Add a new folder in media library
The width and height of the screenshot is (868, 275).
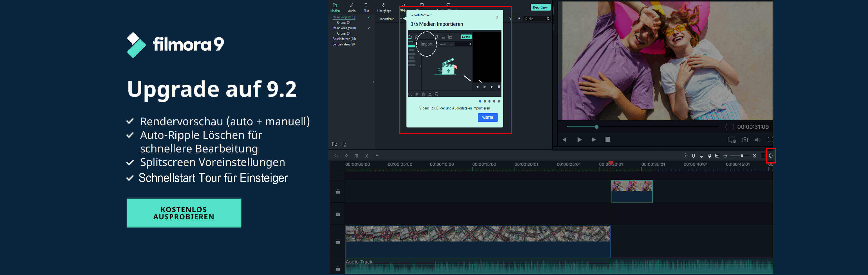coord(334,144)
